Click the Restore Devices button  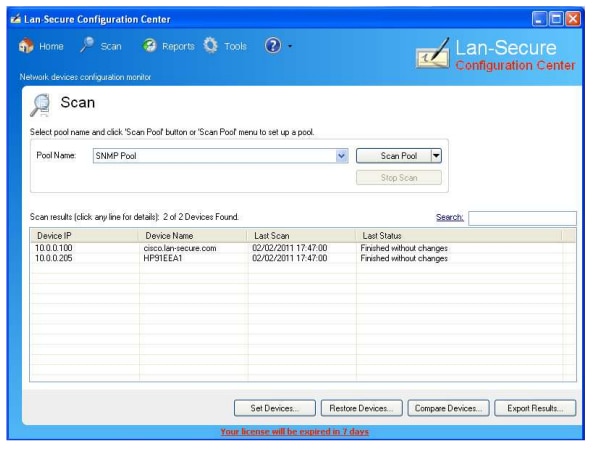(x=361, y=408)
